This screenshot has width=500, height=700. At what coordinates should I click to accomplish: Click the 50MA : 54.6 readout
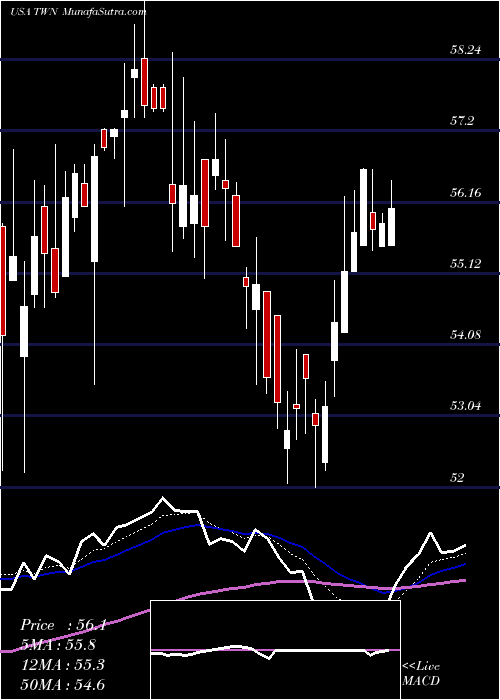[x=62, y=684]
